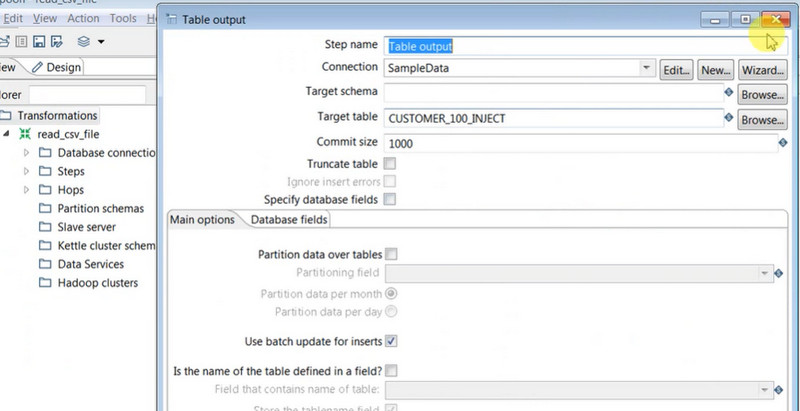Image resolution: width=800 pixels, height=411 pixels.
Task: Click variable diamond icon beside Target table
Action: pos(729,118)
